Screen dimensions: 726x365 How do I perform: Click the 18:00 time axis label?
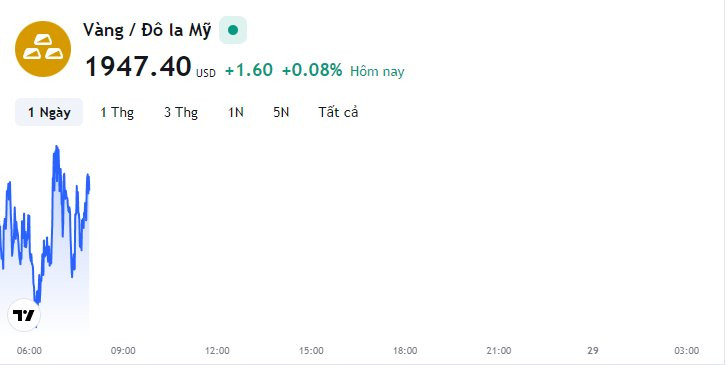[405, 351]
